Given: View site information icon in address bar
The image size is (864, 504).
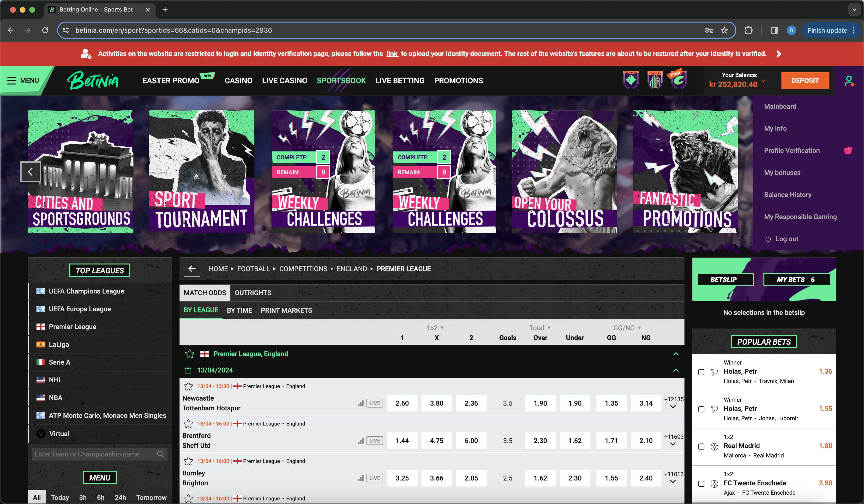Looking at the screenshot, I should pos(66,30).
